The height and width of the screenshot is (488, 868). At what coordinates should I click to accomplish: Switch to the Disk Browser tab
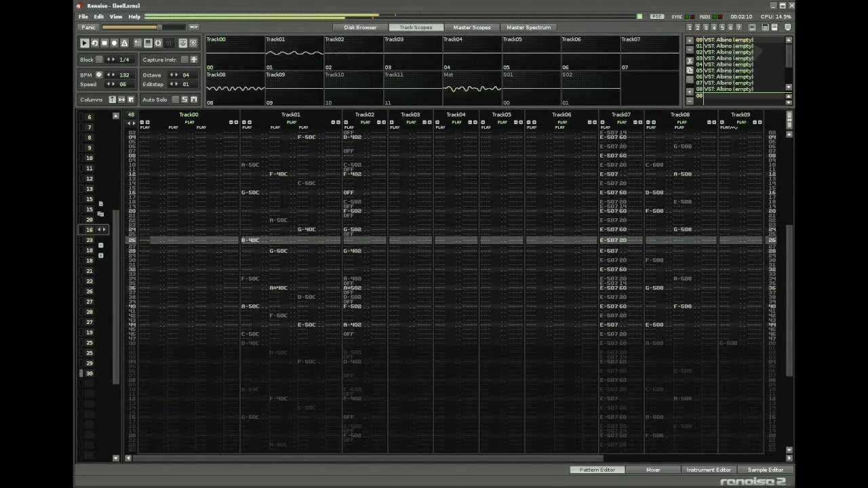[x=360, y=27]
